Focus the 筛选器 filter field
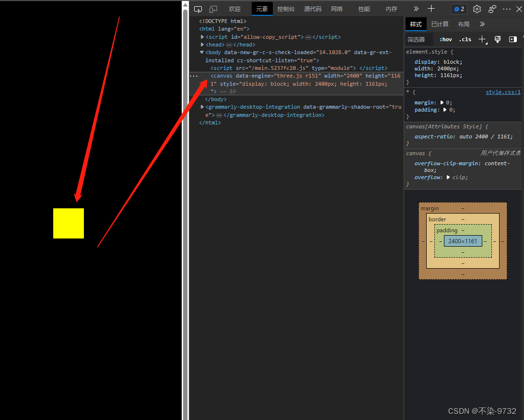Screen dimensions: 524x420 click(x=420, y=39)
